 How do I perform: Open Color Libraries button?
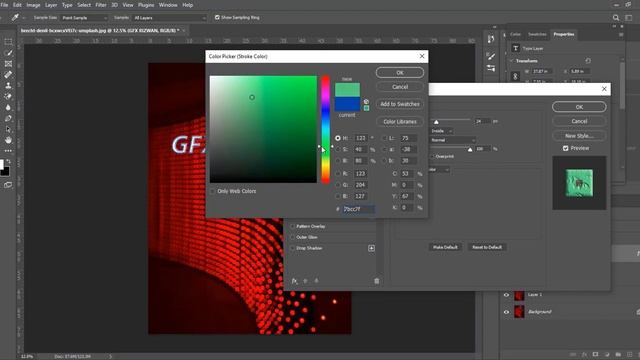[400, 122]
